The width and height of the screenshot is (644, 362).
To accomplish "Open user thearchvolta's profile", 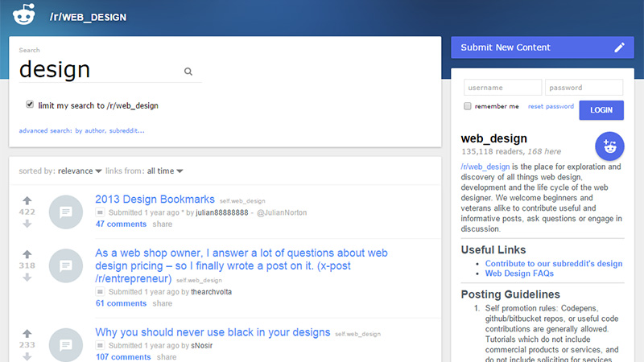I will pyautogui.click(x=211, y=292).
